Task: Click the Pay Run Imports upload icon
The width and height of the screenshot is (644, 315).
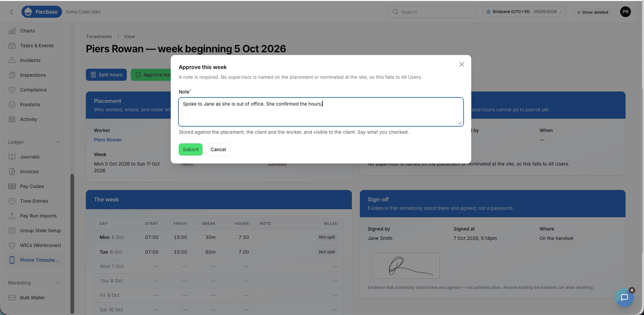Action: (12, 216)
